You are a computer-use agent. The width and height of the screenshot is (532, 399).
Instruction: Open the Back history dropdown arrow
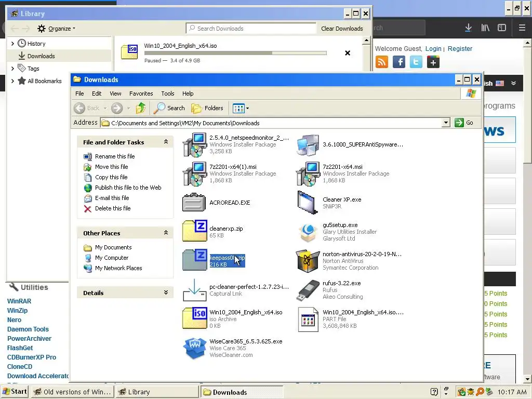[x=105, y=108]
